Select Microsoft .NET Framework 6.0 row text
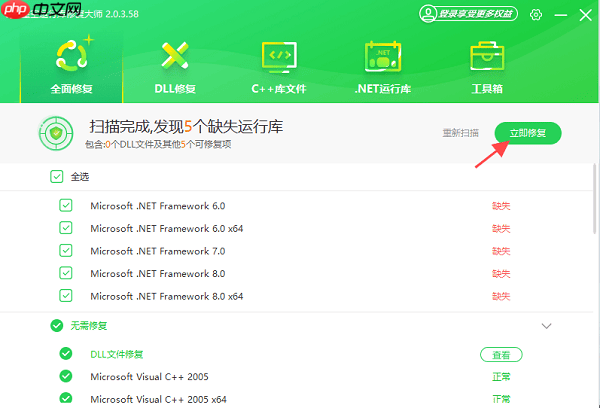The image size is (600, 408). tap(158, 206)
